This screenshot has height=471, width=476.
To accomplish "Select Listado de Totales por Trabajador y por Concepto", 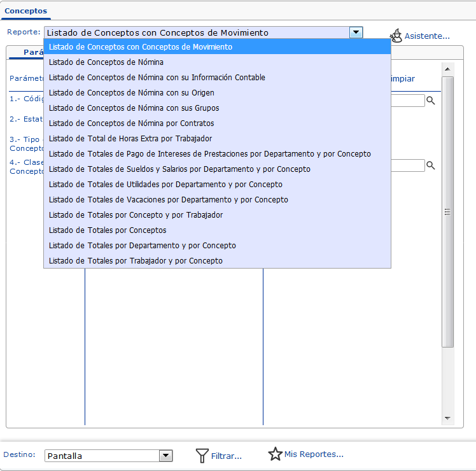I will [x=136, y=261].
